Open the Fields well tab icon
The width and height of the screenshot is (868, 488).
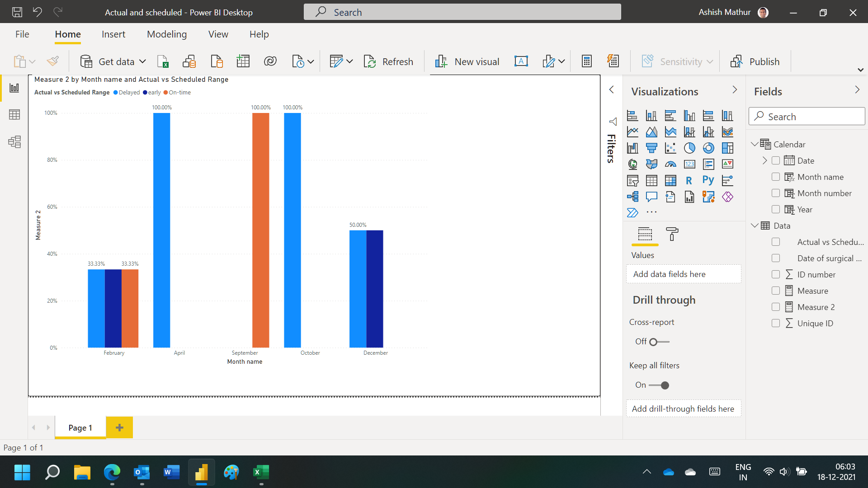(x=645, y=234)
